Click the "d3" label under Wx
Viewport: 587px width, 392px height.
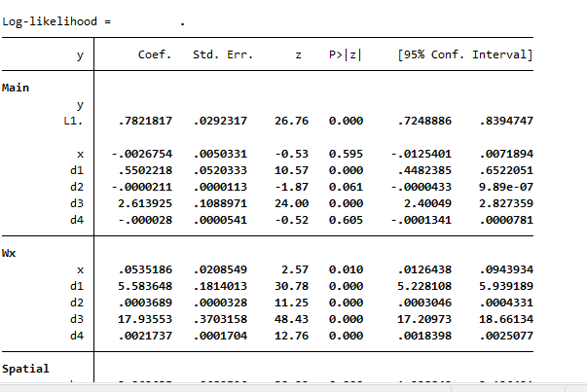click(77, 319)
